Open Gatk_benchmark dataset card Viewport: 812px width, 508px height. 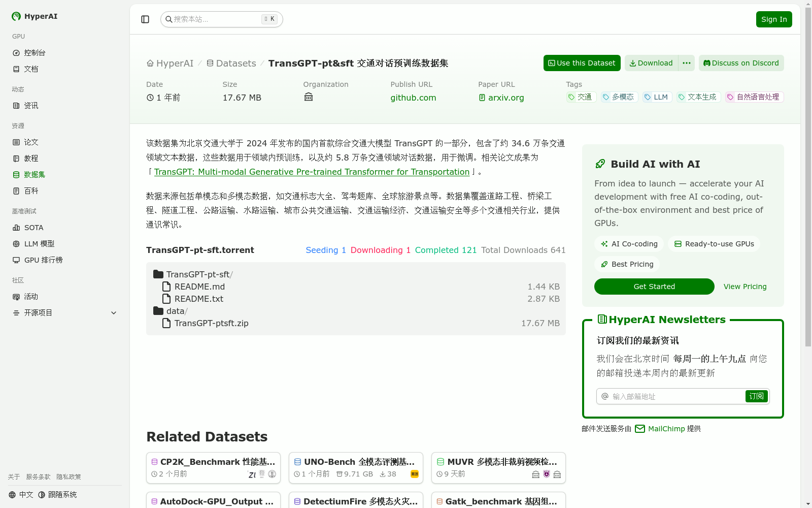pyautogui.click(x=498, y=500)
